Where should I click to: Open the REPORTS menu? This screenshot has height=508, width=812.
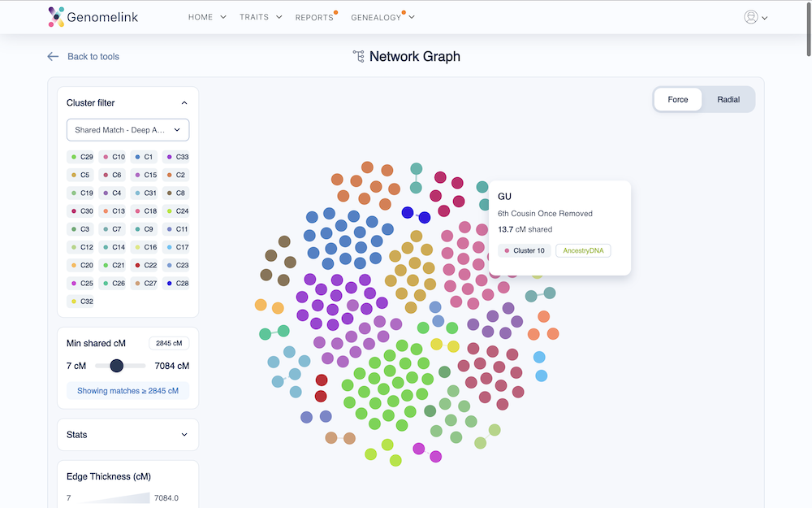pos(314,17)
